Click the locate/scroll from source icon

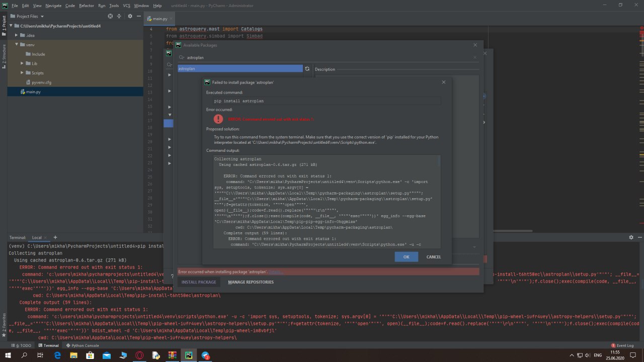point(110,16)
